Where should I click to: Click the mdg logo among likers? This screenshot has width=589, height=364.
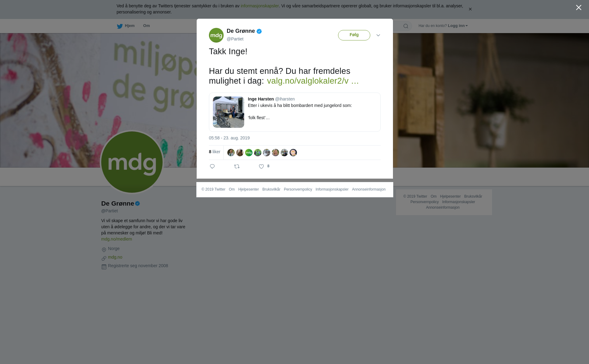[x=249, y=153]
